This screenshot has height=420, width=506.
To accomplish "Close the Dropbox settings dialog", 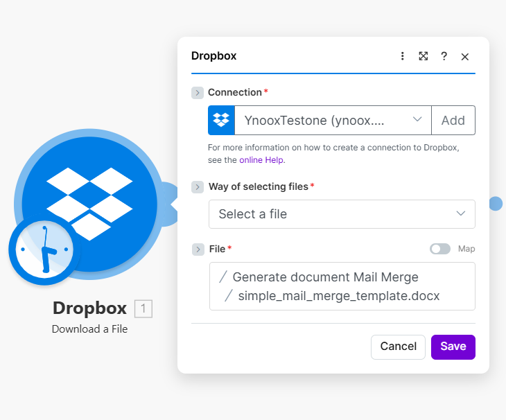I will [465, 57].
